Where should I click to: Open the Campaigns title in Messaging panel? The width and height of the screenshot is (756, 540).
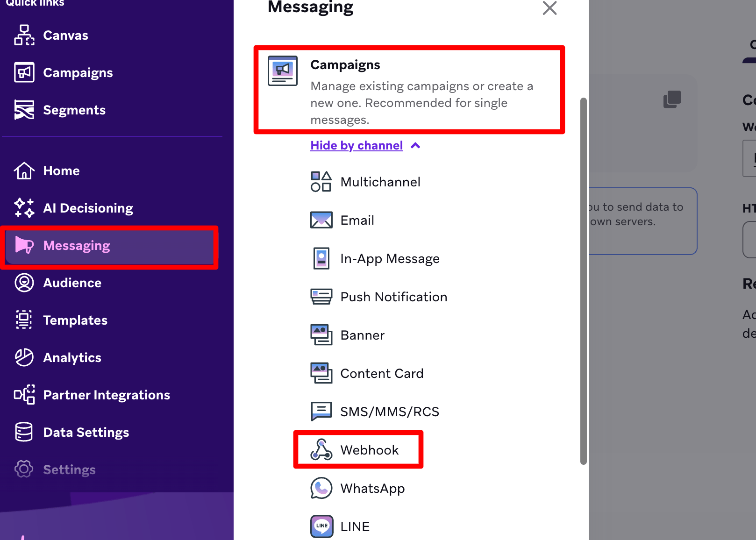pyautogui.click(x=345, y=64)
